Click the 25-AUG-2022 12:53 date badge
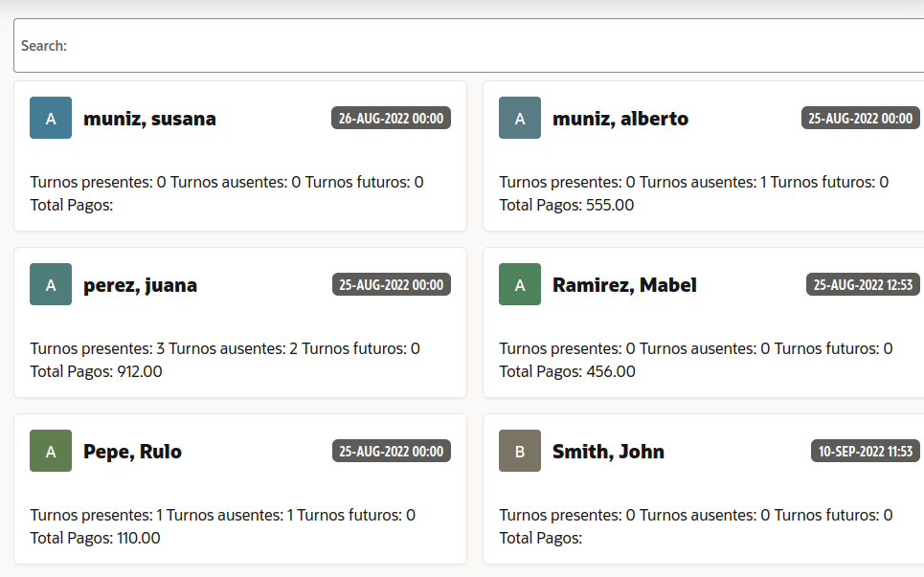Image resolution: width=924 pixels, height=577 pixels. click(x=863, y=285)
